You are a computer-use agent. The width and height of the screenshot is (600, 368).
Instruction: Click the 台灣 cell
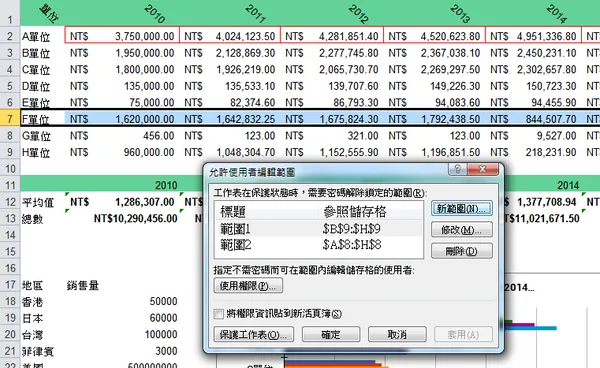tap(42, 335)
